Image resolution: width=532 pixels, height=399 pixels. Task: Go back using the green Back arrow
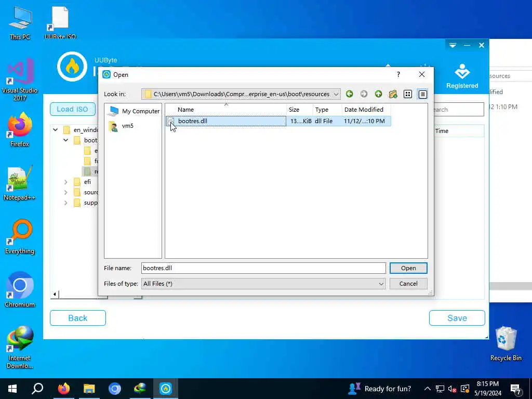(349, 94)
